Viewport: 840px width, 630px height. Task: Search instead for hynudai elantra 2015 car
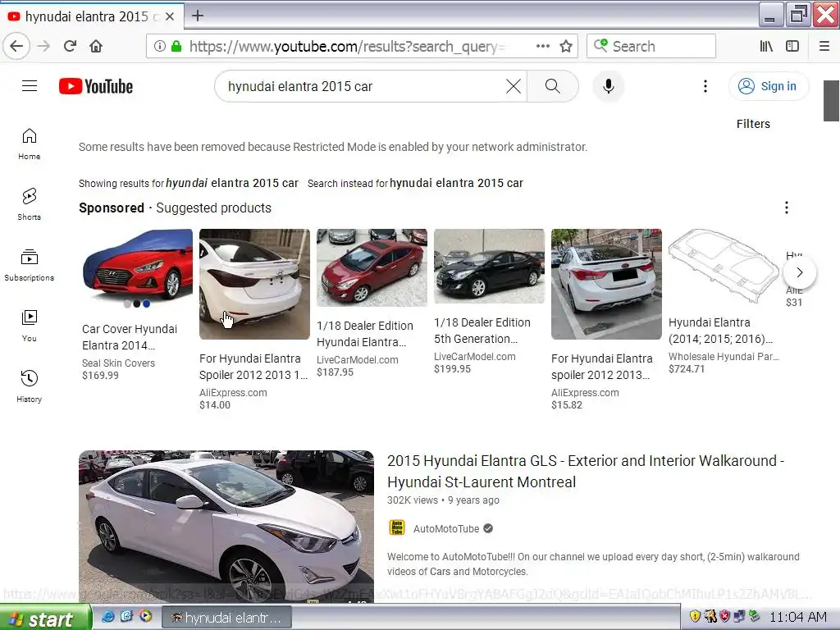(456, 183)
